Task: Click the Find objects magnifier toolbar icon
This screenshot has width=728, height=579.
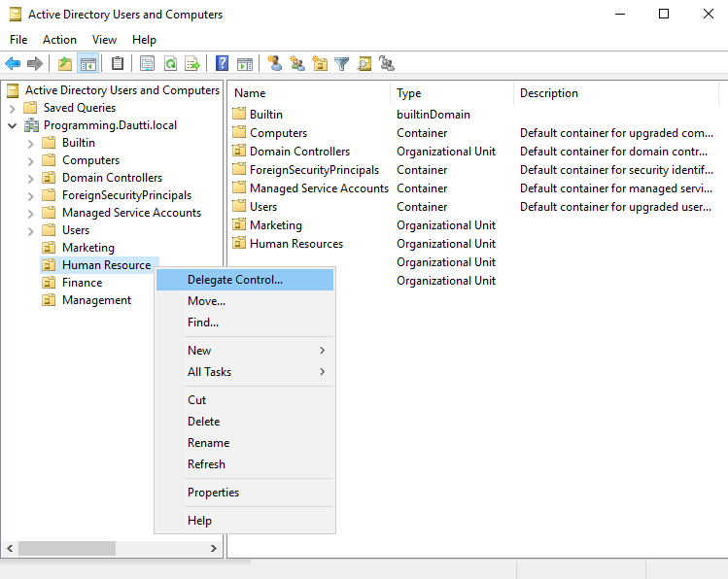Action: coord(364,63)
